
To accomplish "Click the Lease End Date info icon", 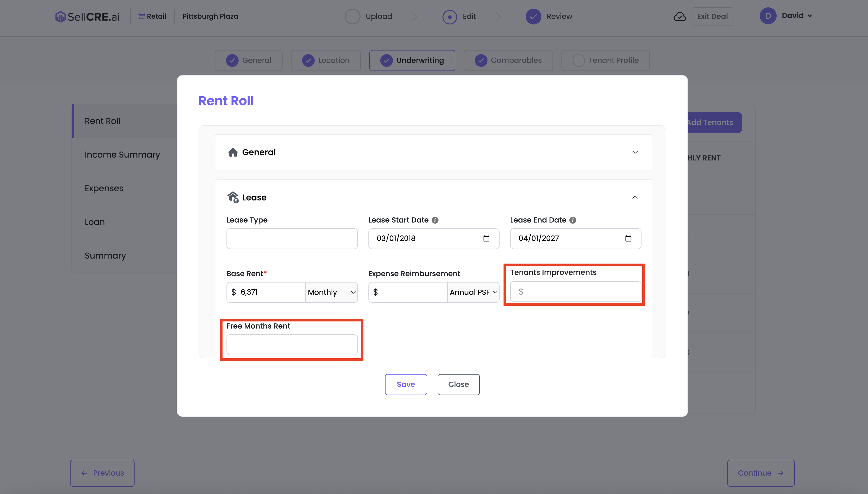I will point(573,220).
